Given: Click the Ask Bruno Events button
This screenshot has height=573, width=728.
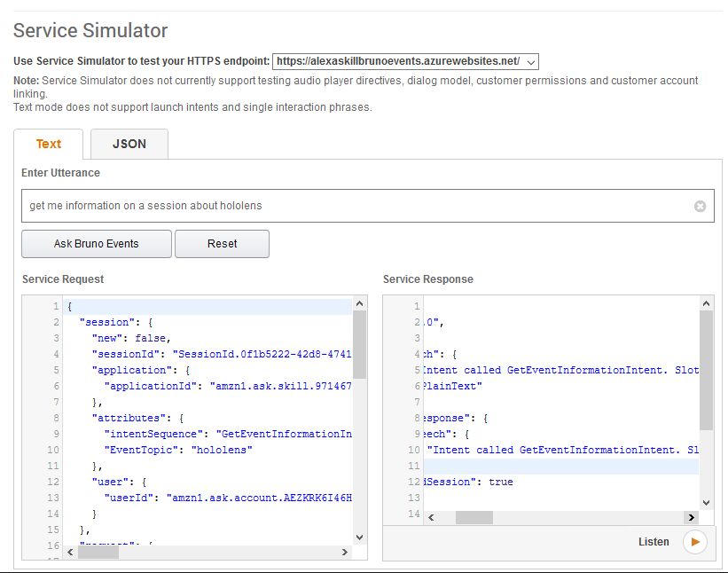Looking at the screenshot, I should (x=97, y=244).
